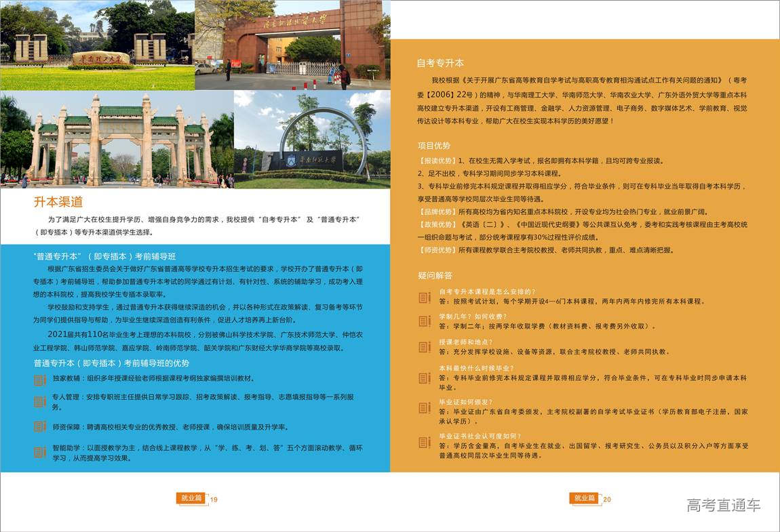Click the icon next to 智能助学
This screenshot has width=780, height=532.
click(40, 452)
